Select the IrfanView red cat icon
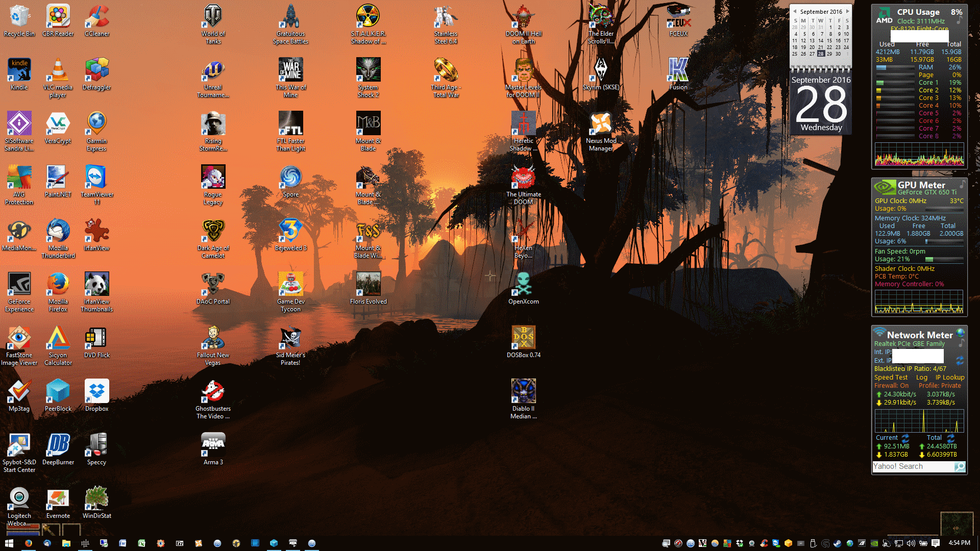The image size is (980, 551). point(96,235)
